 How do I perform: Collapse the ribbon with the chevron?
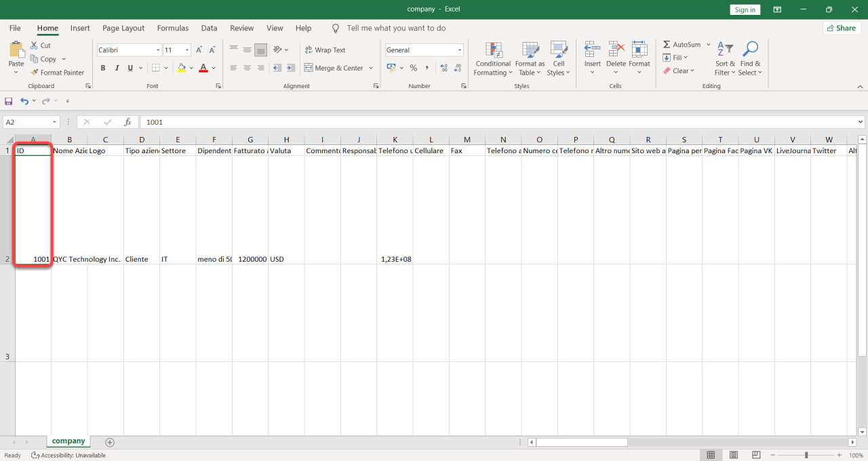click(x=861, y=86)
